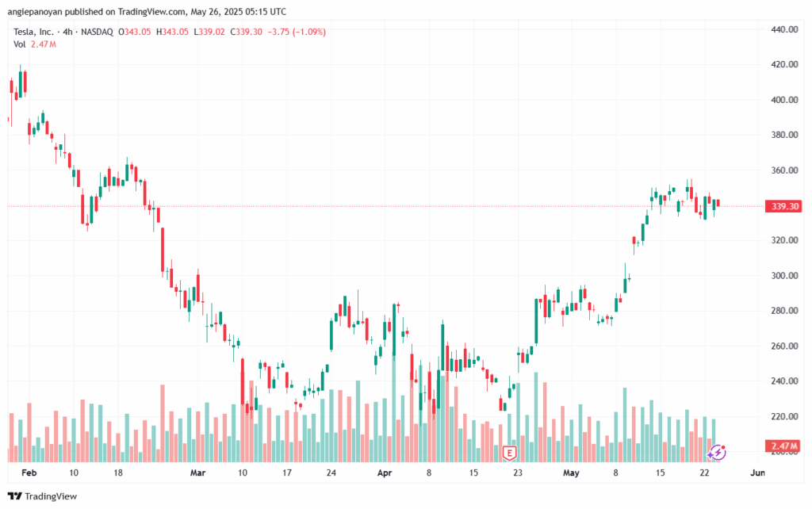Image resolution: width=812 pixels, height=509 pixels.
Task: Open the TradingView logo link
Action: click(43, 496)
